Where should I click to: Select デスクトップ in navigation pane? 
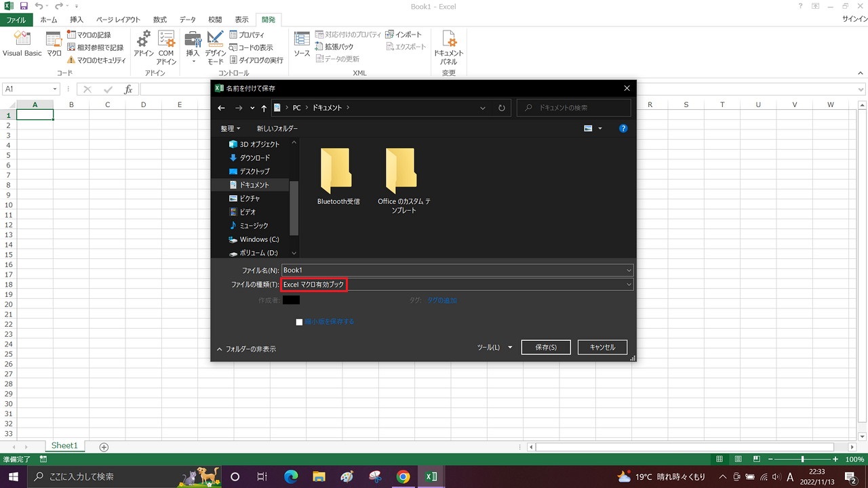pos(250,171)
